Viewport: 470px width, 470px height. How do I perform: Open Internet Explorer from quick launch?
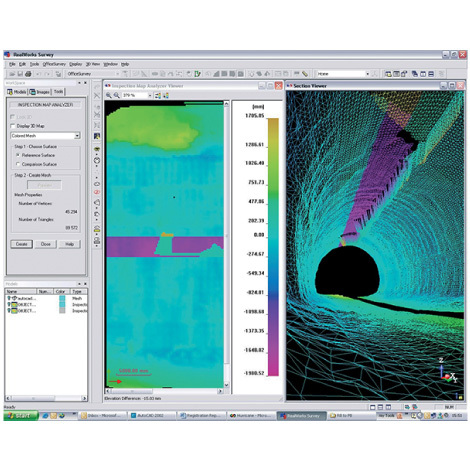45,416
